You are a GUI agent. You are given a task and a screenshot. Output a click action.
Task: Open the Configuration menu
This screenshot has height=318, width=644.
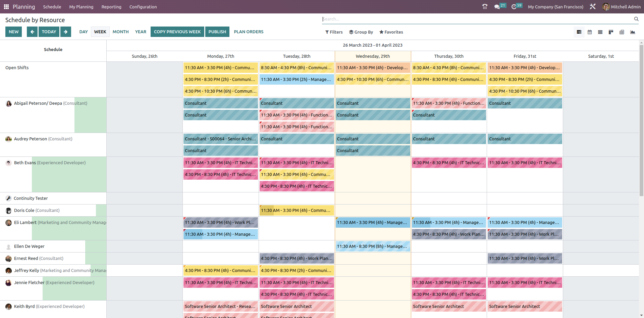tap(143, 7)
